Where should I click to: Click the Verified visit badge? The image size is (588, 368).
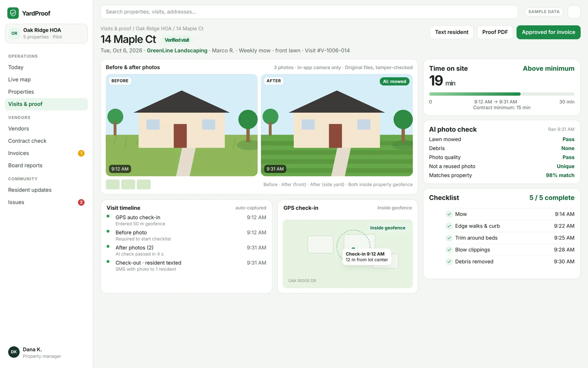[177, 40]
